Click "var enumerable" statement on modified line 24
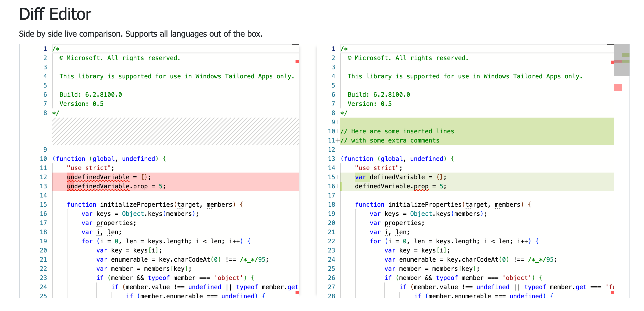 [471, 259]
